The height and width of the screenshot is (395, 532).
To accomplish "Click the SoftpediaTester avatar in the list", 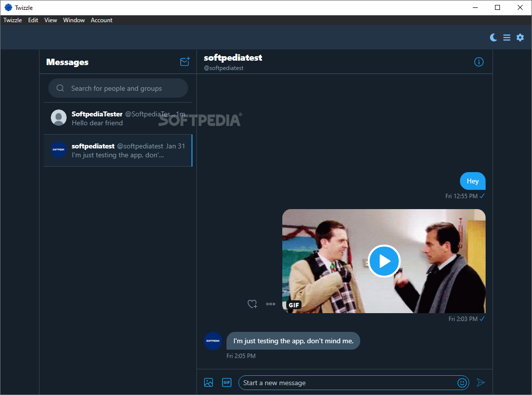I will tap(59, 117).
